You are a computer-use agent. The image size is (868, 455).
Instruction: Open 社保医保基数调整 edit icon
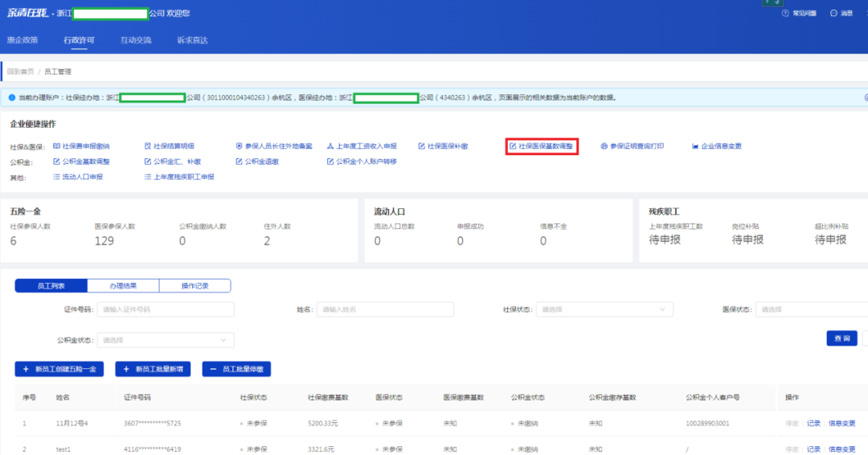[513, 146]
